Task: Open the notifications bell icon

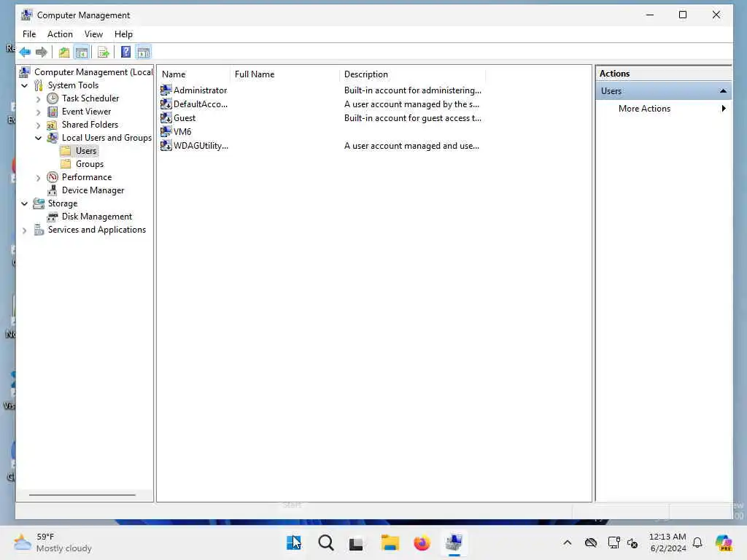Action: [697, 542]
